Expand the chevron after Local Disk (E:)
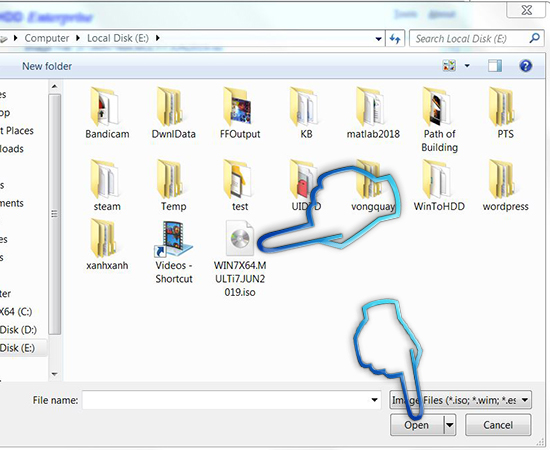The width and height of the screenshot is (550, 450). point(157,38)
